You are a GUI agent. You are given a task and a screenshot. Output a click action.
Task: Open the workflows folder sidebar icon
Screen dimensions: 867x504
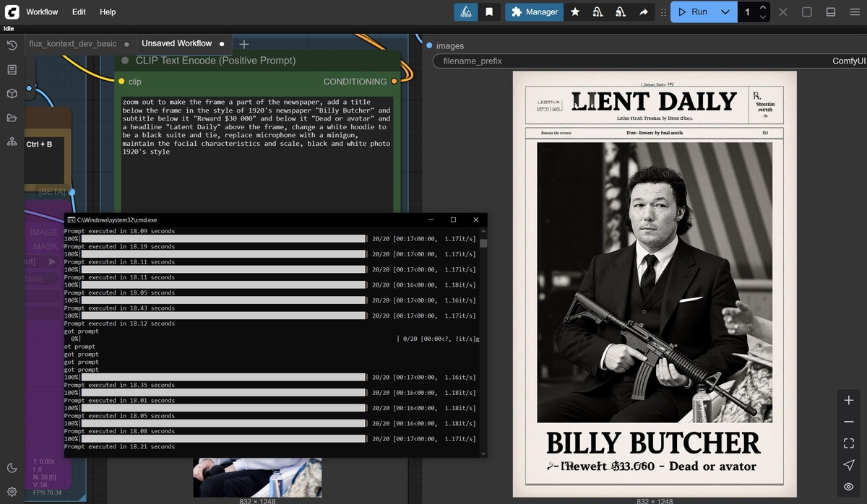[12, 118]
